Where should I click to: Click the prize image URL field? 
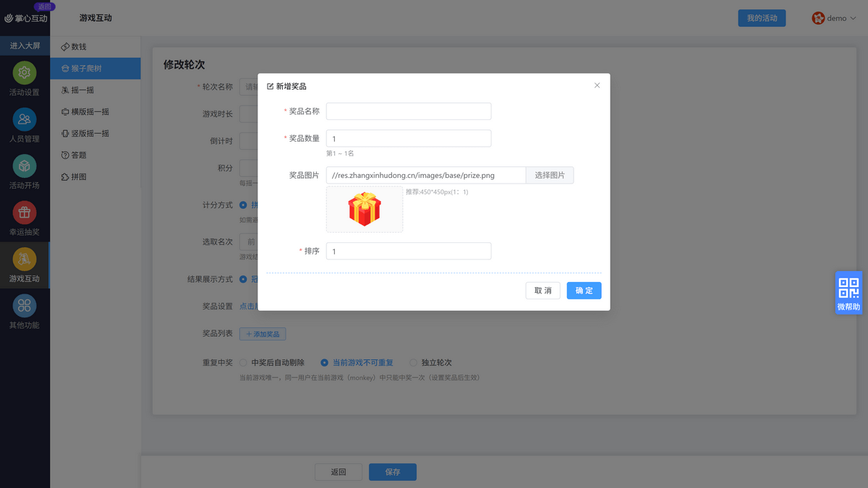pyautogui.click(x=426, y=175)
